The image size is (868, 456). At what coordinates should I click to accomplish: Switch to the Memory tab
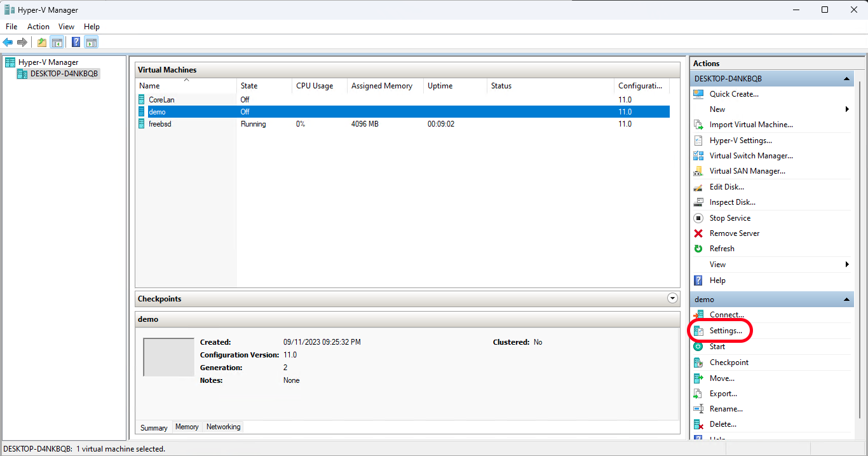[187, 427]
